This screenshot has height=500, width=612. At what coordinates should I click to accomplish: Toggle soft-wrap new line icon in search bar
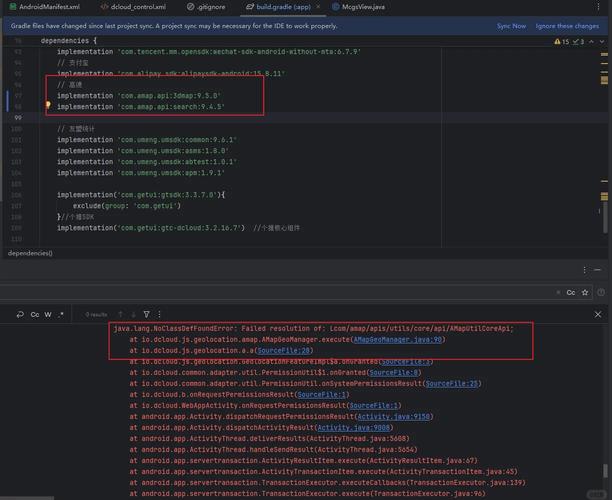tap(20, 314)
